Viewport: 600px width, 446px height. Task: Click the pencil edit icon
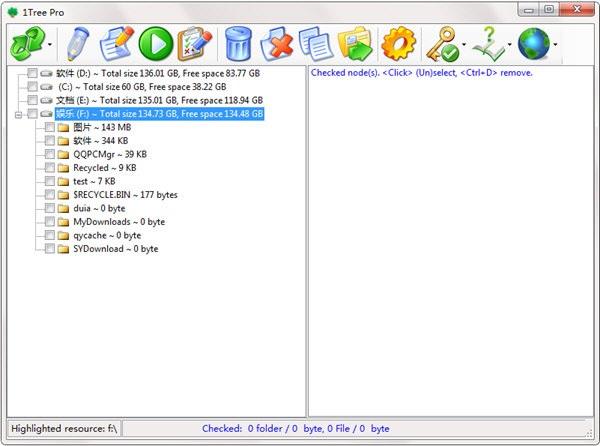[77, 44]
